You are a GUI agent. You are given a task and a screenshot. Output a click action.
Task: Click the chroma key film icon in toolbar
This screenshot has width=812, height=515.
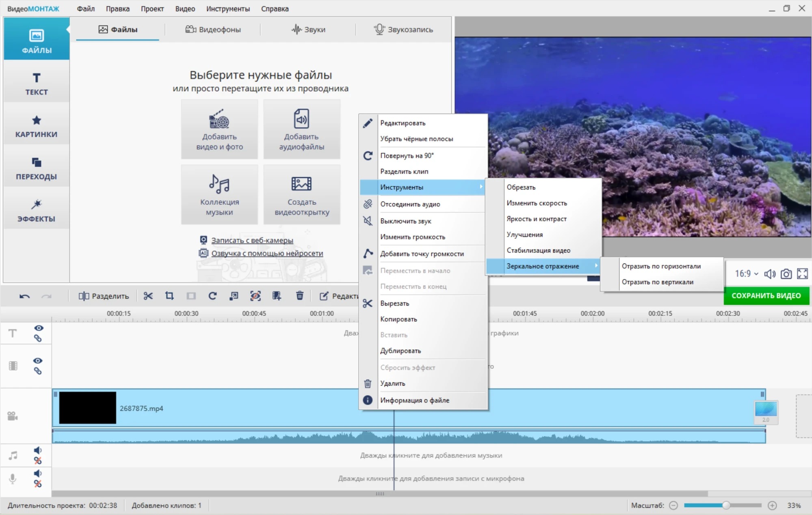(277, 296)
